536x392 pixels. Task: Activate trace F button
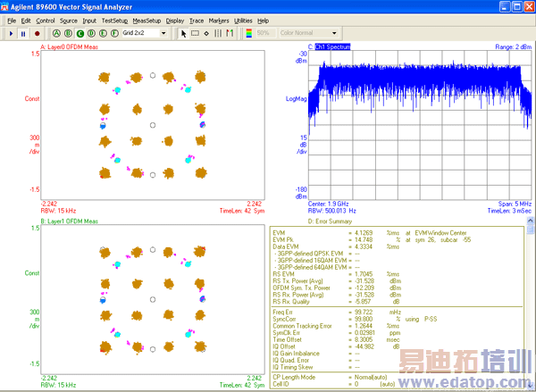tap(114, 33)
